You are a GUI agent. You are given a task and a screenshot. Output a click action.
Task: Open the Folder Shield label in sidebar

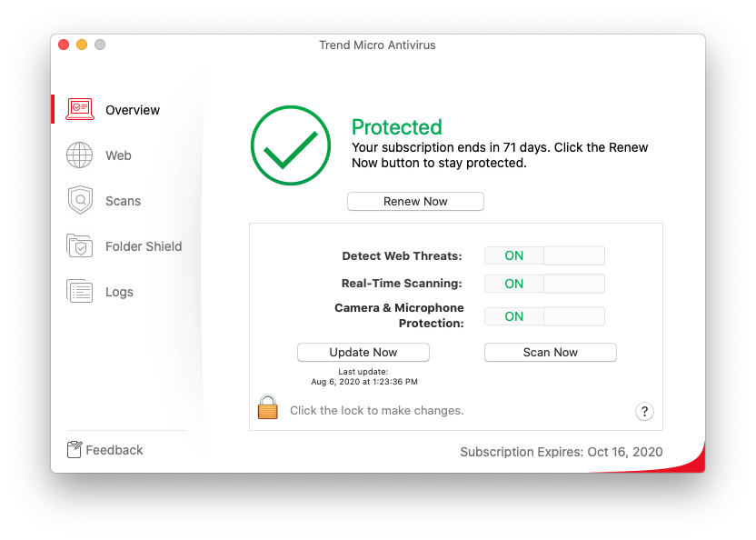(144, 246)
